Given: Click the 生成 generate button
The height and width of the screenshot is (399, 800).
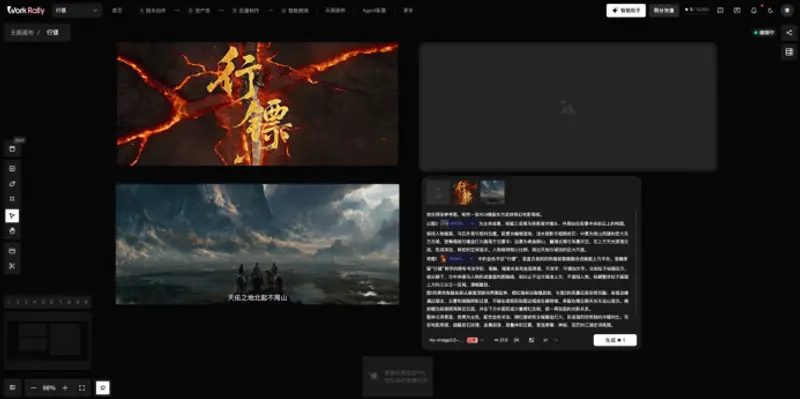Looking at the screenshot, I should tap(615, 340).
